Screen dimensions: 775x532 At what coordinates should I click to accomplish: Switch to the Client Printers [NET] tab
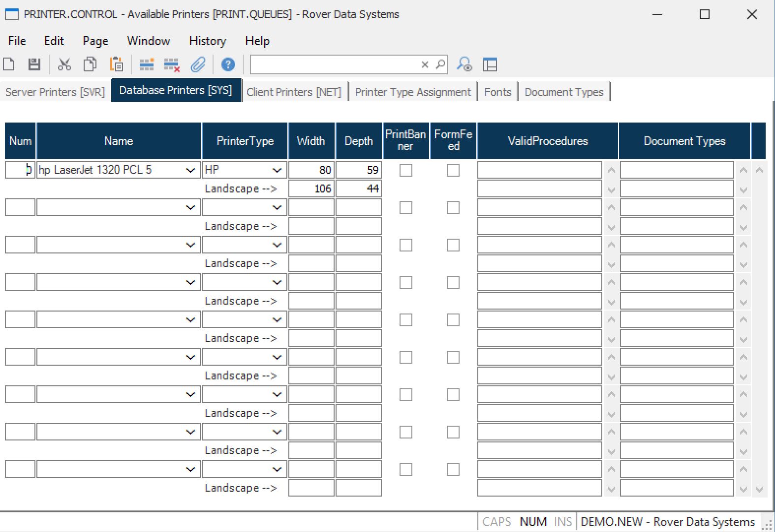[294, 92]
